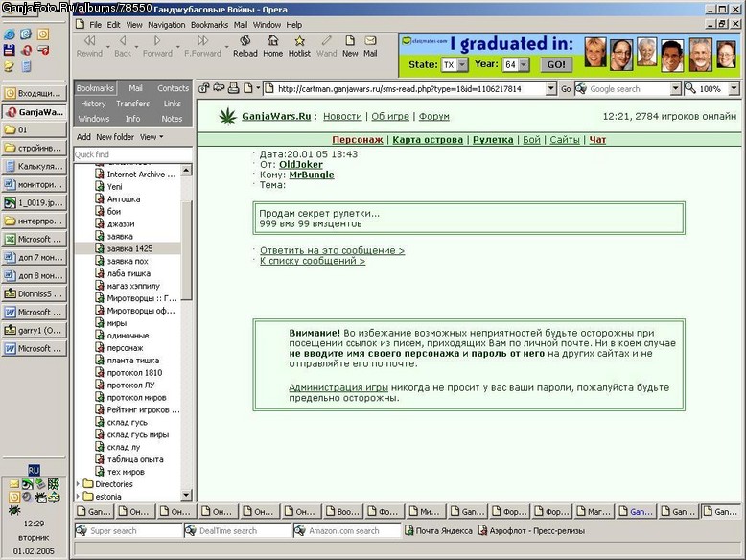Switch to Transfers panel tab

tap(132, 104)
